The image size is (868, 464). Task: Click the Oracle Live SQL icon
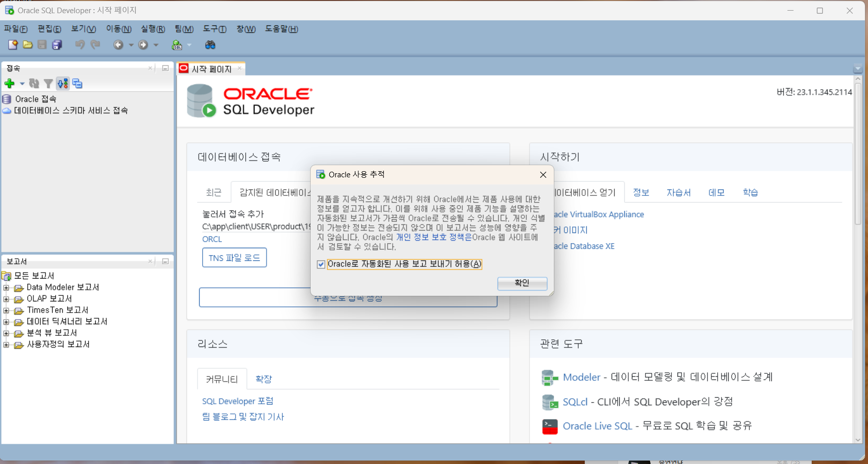pyautogui.click(x=550, y=427)
